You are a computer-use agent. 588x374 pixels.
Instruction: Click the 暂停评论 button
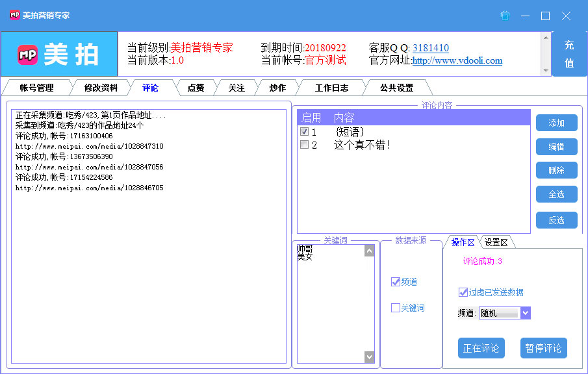[543, 348]
